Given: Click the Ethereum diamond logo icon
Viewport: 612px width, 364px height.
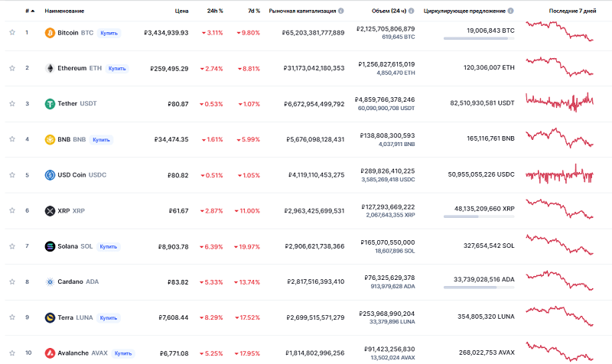Looking at the screenshot, I should [50, 68].
